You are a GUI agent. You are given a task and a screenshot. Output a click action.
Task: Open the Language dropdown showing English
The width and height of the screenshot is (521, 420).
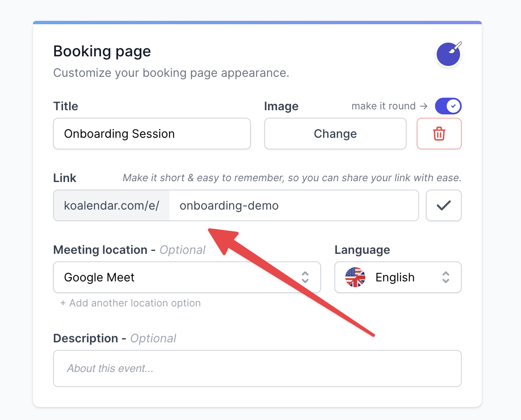[x=398, y=277]
